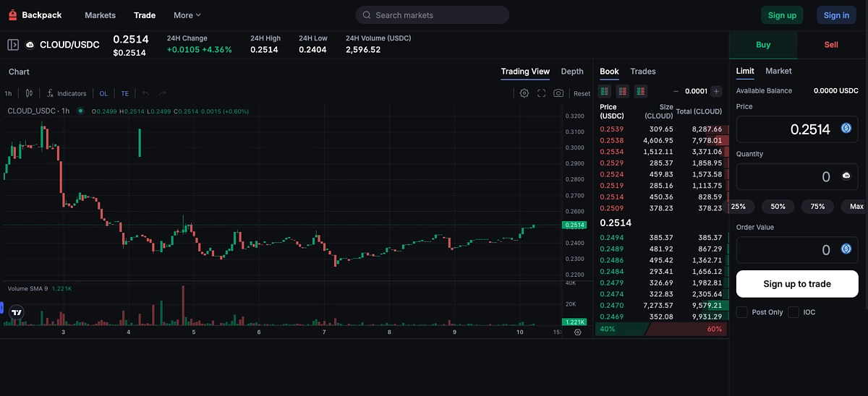
Task: Switch to Trading View chart tab
Action: (x=525, y=72)
